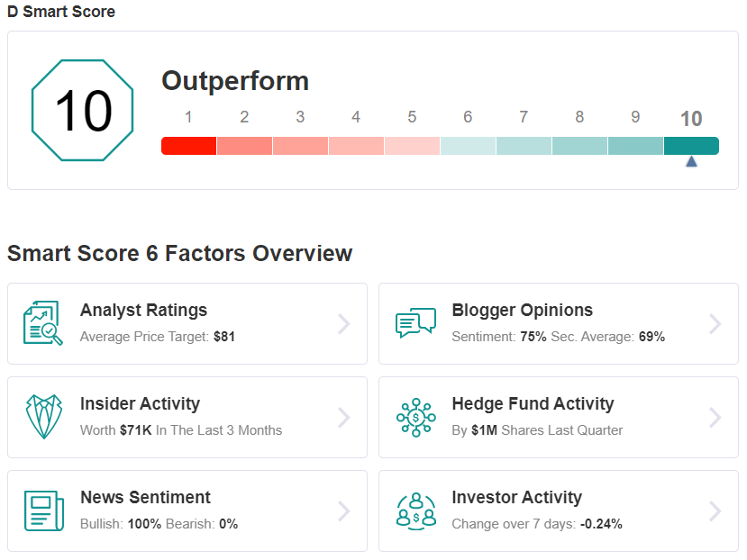Expand Analyst Ratings via its chevron arrow
747x560 pixels.
coord(344,324)
